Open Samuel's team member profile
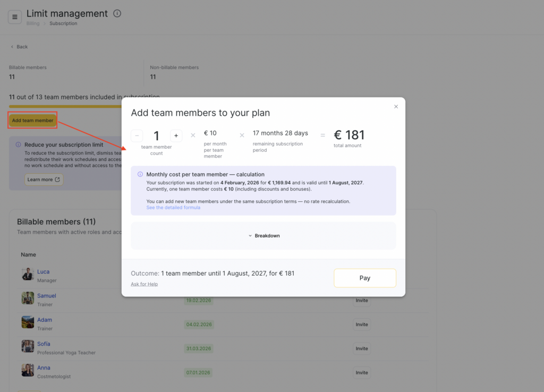The image size is (544, 392). point(46,296)
